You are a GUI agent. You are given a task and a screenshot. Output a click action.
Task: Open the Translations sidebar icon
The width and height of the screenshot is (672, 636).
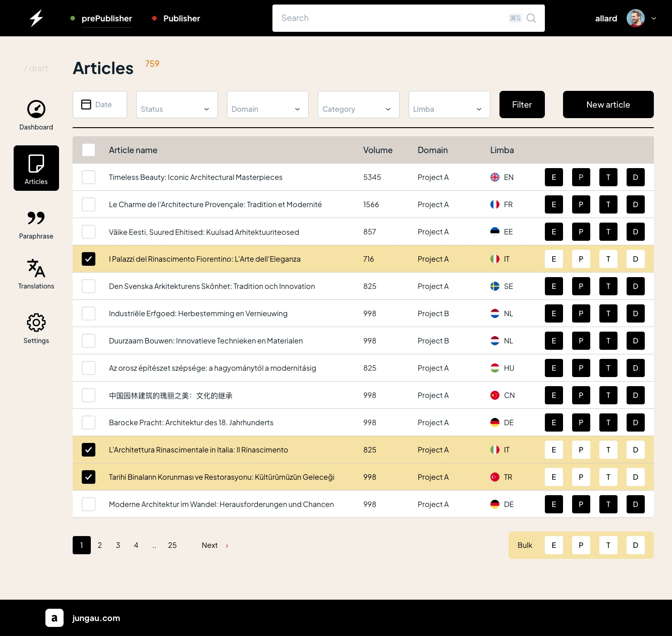36,268
